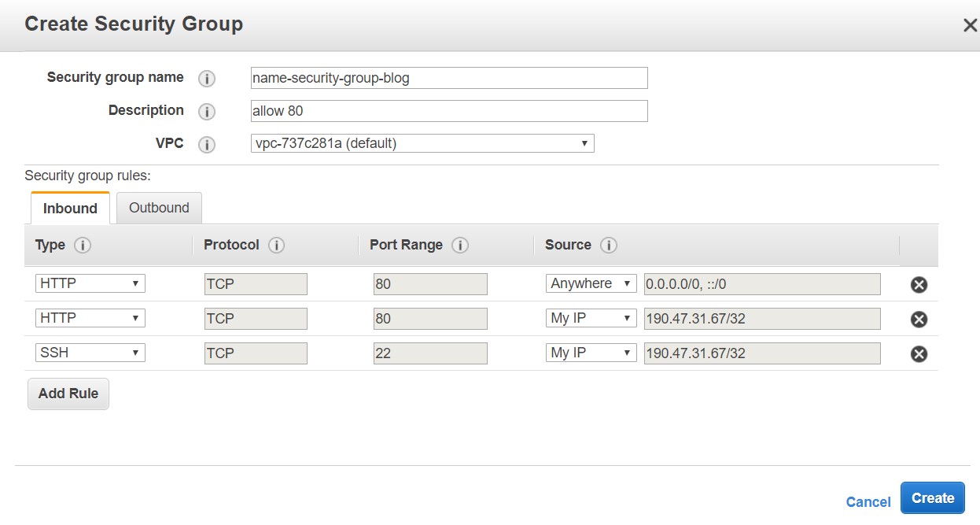This screenshot has height=525, width=980.
Task: Click the Type column header
Action: click(x=50, y=245)
